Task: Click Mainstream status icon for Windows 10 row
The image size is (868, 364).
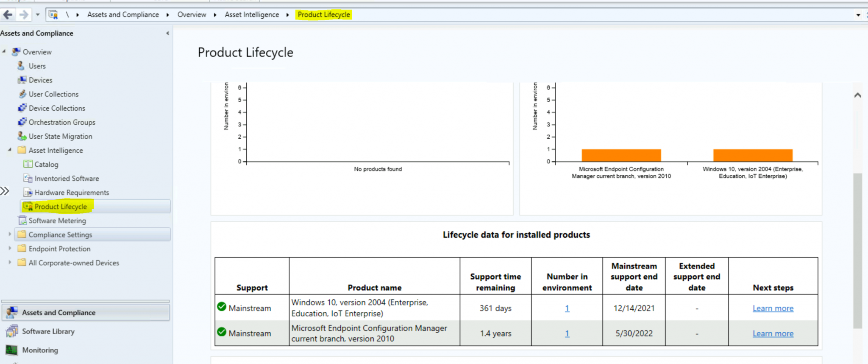Action: 222,306
